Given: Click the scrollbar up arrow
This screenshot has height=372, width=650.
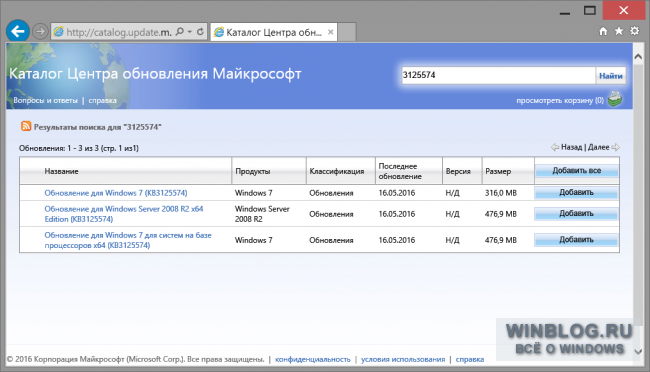Looking at the screenshot, I should coord(638,56).
